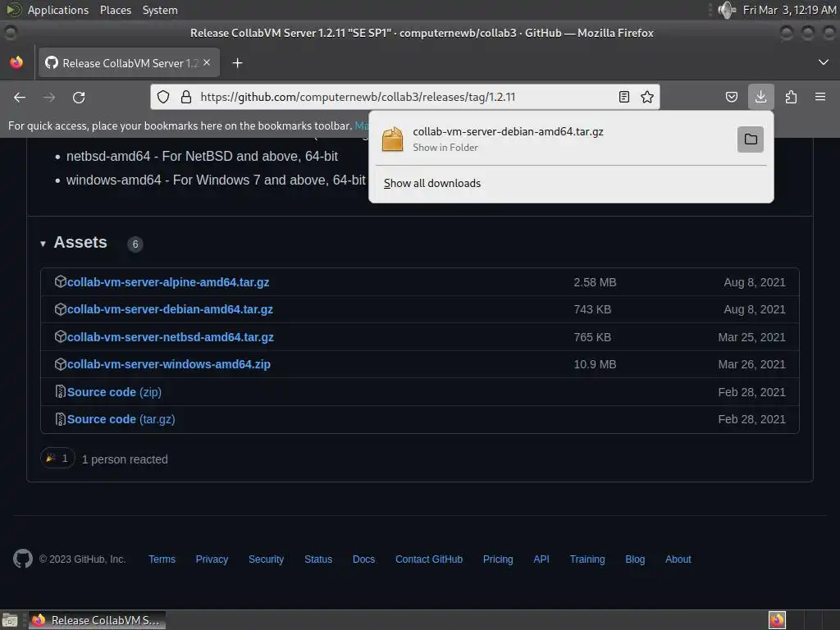Download collab-vm-server-alpine-amd64.tar.gz
The height and width of the screenshot is (630, 840).
tap(167, 282)
